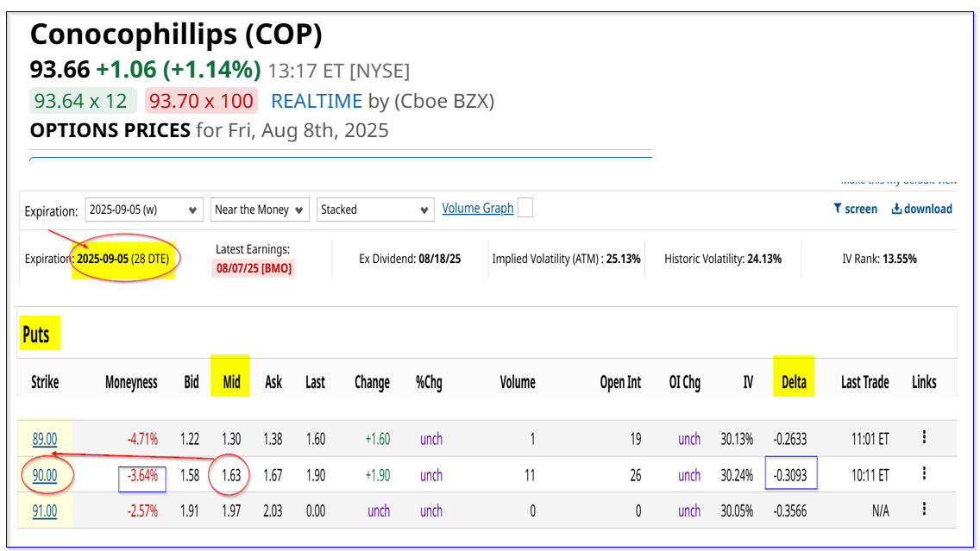Click the delta value -0.3093
This screenshot has height=551, width=980.
[790, 475]
